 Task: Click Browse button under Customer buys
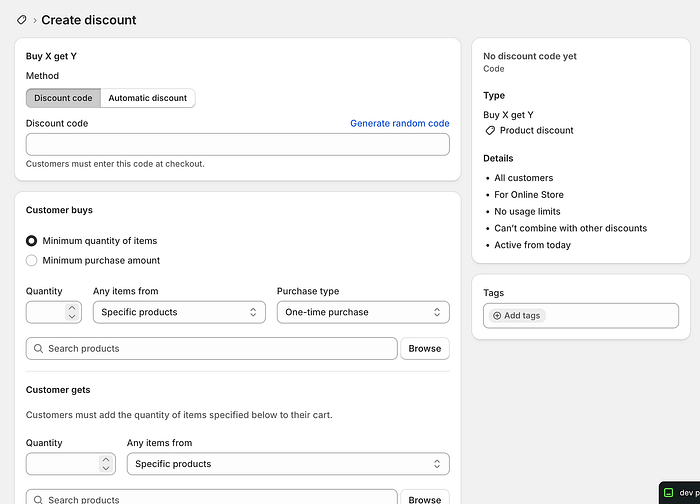point(425,348)
